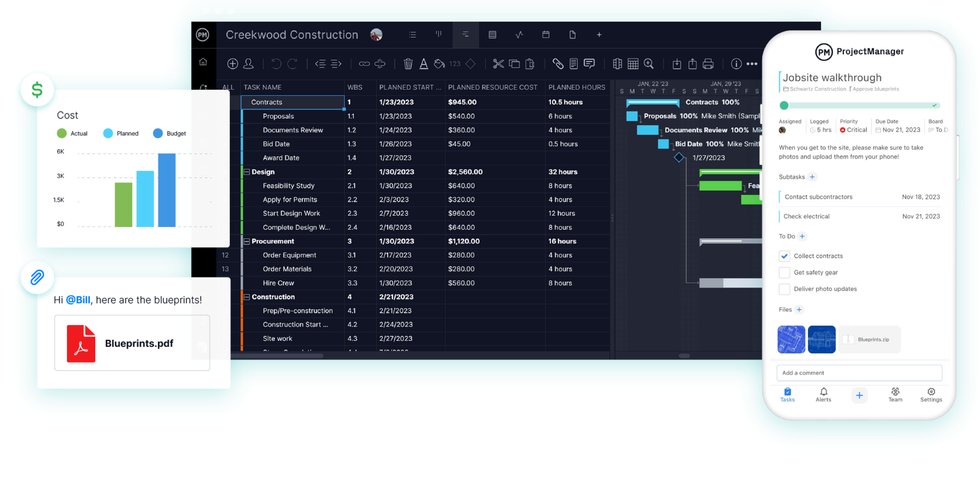Add a file with Files plus button
This screenshot has height=490, width=980.
[799, 309]
